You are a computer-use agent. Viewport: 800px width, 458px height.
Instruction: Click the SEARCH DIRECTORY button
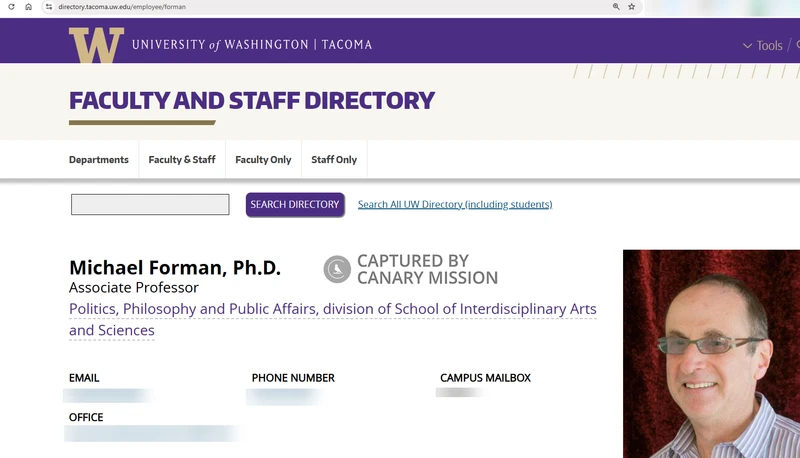tap(295, 205)
